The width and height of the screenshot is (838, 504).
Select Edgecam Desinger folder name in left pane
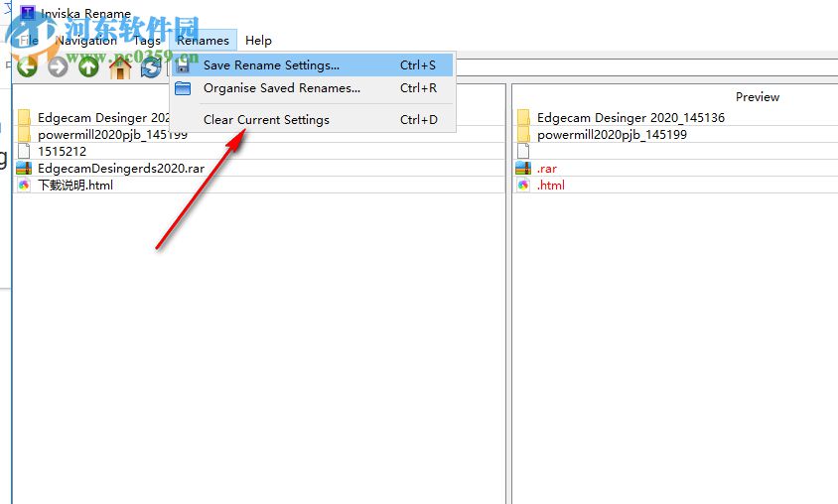point(103,117)
